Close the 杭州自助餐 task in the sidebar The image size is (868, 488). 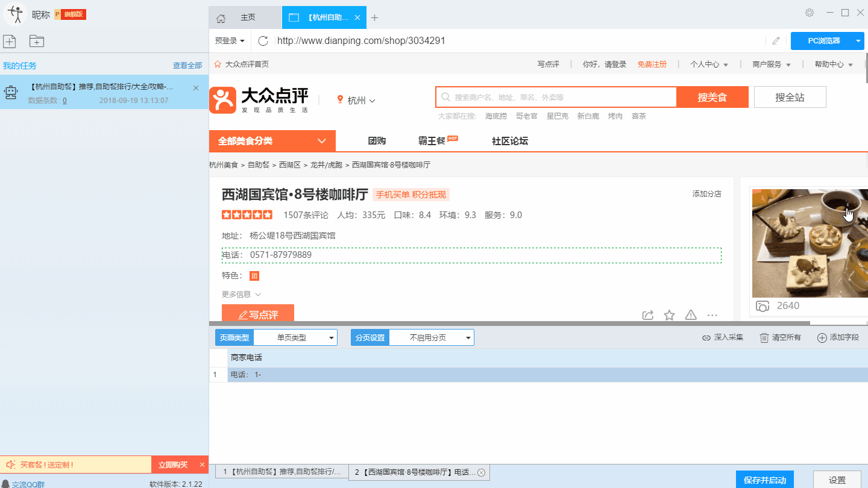(x=195, y=88)
